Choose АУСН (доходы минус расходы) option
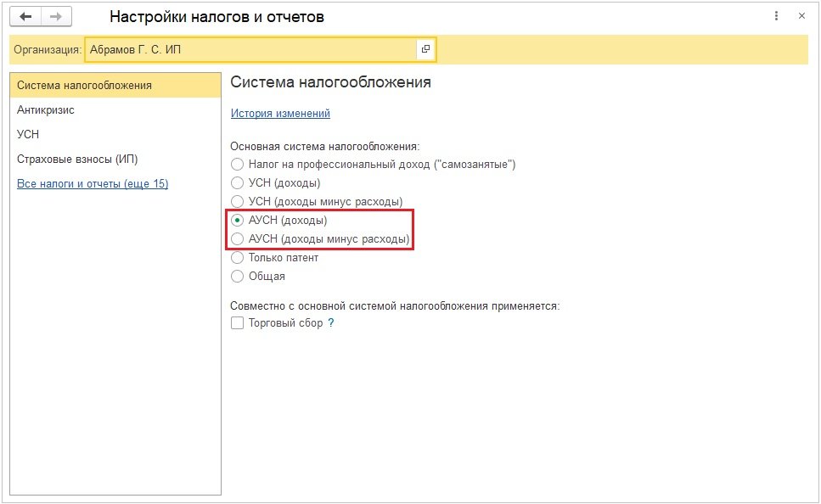 point(238,239)
